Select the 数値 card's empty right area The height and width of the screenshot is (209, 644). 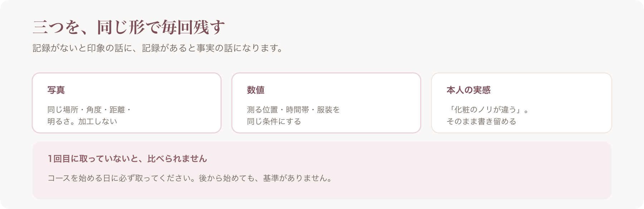click(379, 103)
